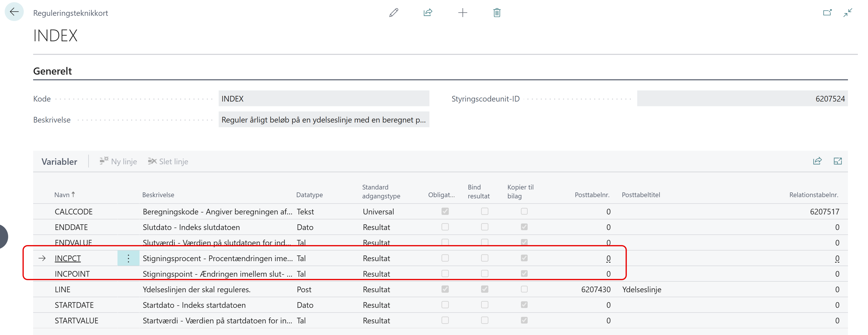
Task: Open the Posttabeltitel column header
Action: 641,195
